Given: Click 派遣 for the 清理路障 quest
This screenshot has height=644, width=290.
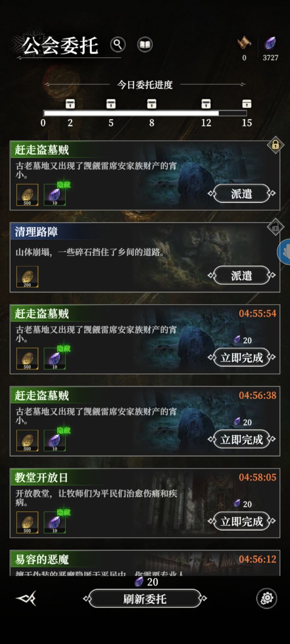Looking at the screenshot, I should 242,275.
